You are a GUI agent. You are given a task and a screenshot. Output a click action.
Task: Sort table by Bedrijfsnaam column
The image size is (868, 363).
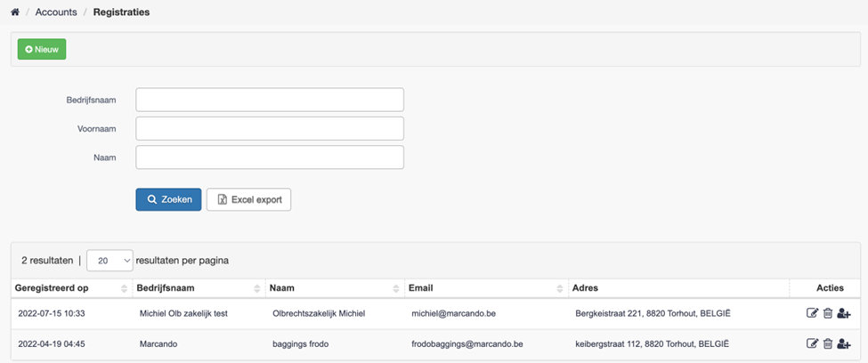tap(199, 287)
